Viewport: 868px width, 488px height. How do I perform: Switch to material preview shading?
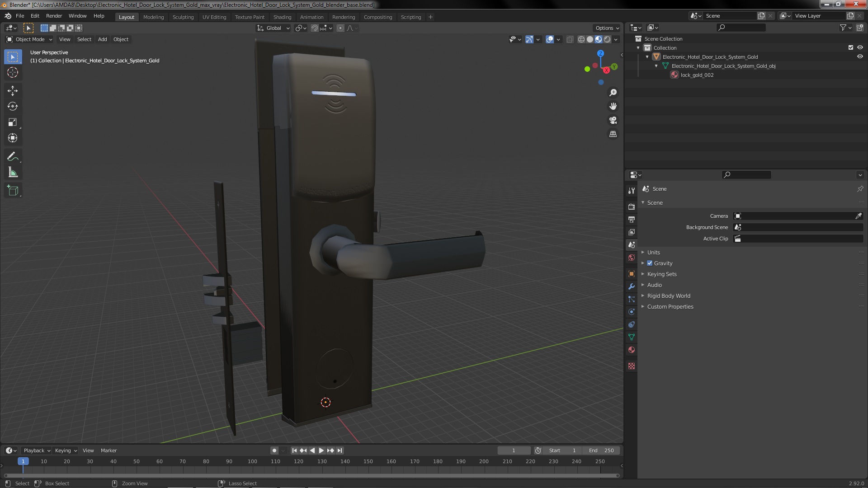(x=599, y=39)
